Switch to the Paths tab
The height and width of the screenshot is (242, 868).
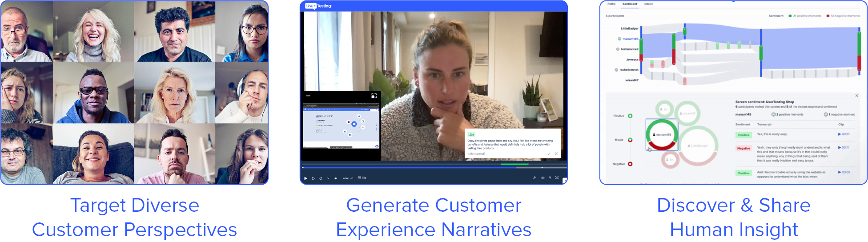click(x=611, y=4)
